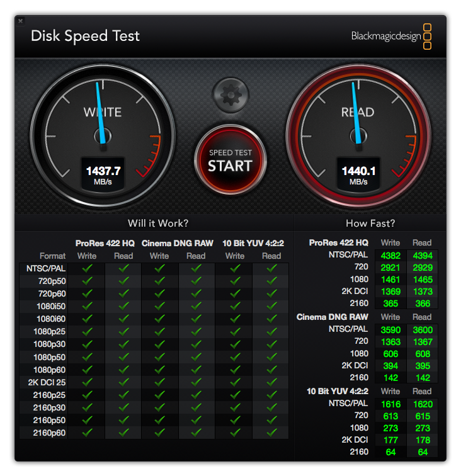Image resolution: width=461 pixels, height=476 pixels.
Task: Select Cinema DNG 720 read value 1367
Action: pyautogui.click(x=423, y=342)
